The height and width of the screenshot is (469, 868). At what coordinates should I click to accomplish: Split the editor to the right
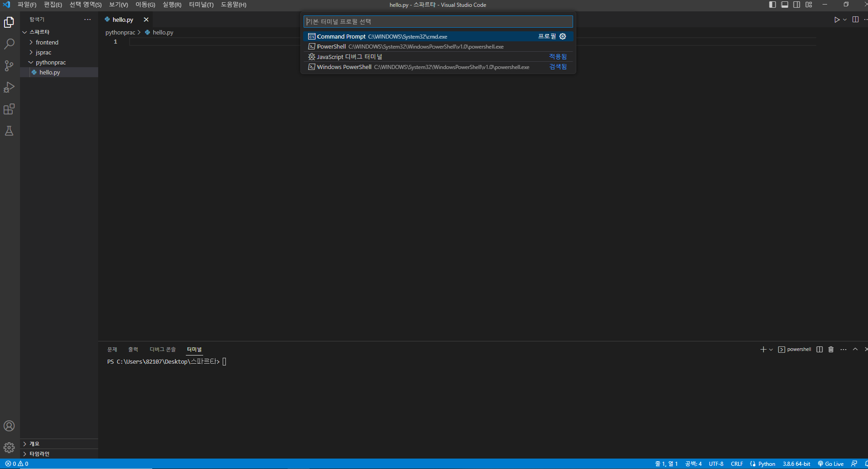click(855, 20)
